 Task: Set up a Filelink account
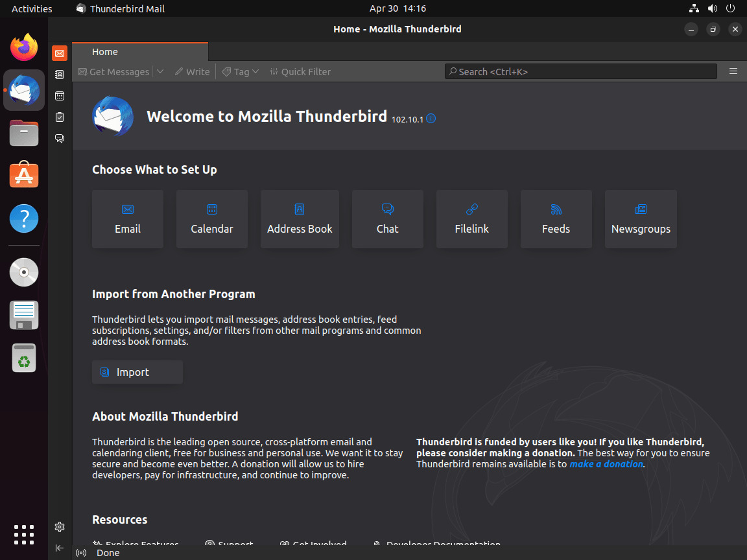pos(471,219)
